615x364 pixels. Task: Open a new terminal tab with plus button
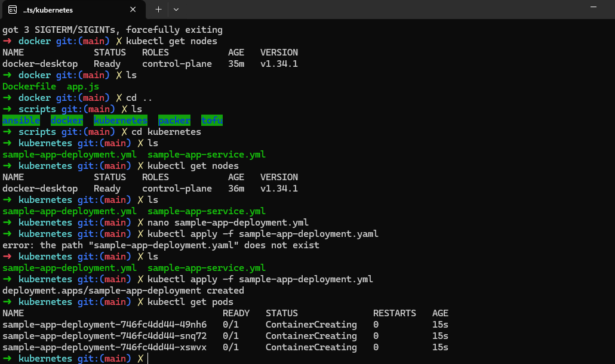tap(157, 10)
